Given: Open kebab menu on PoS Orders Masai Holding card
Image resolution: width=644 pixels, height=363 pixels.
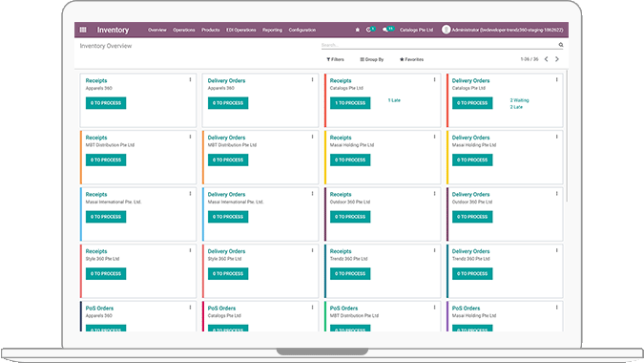Looking at the screenshot, I should (557, 307).
